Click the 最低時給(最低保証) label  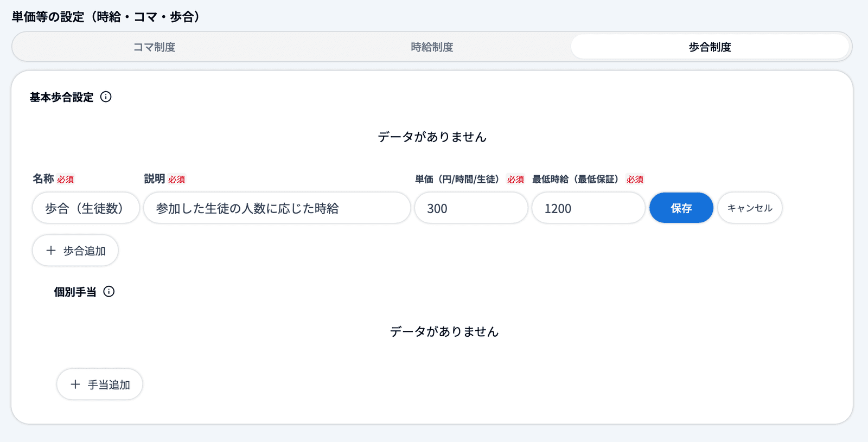coord(575,179)
